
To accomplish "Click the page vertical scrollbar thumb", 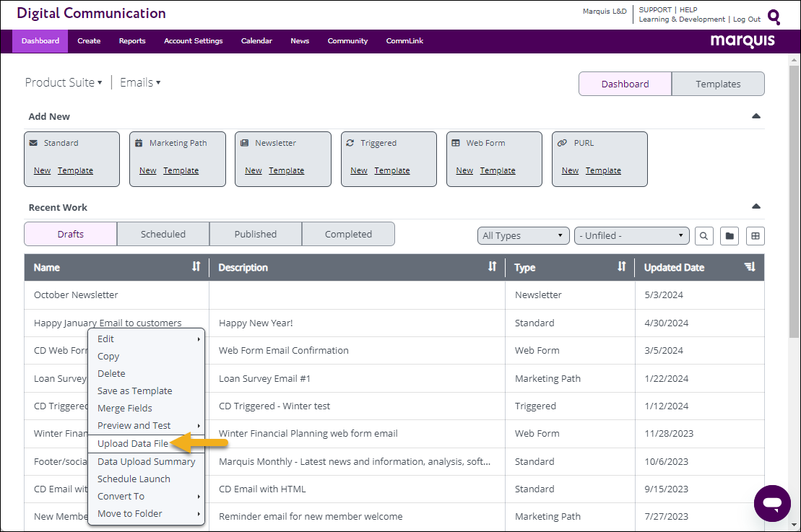I will tap(794, 201).
